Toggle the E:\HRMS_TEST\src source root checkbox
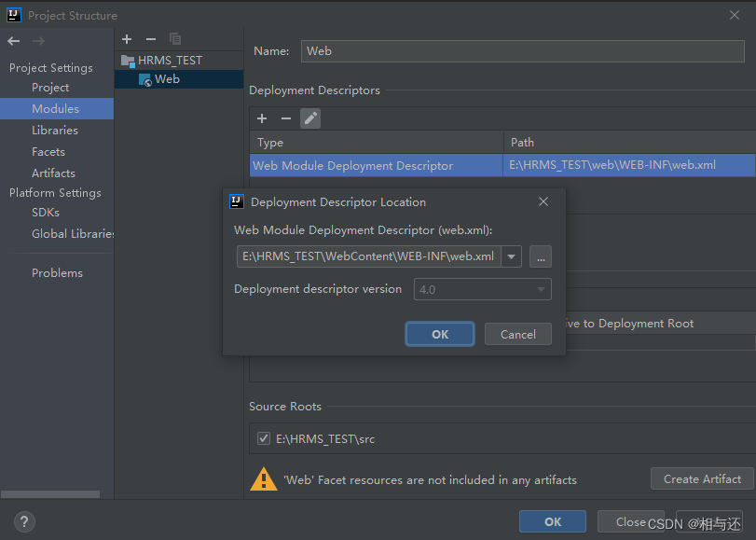 (x=264, y=438)
